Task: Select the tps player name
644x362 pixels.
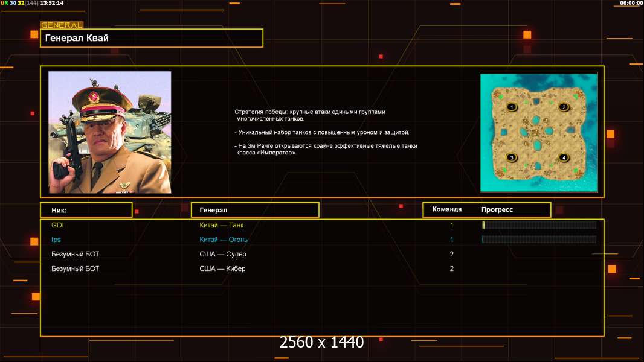Action: (x=56, y=240)
